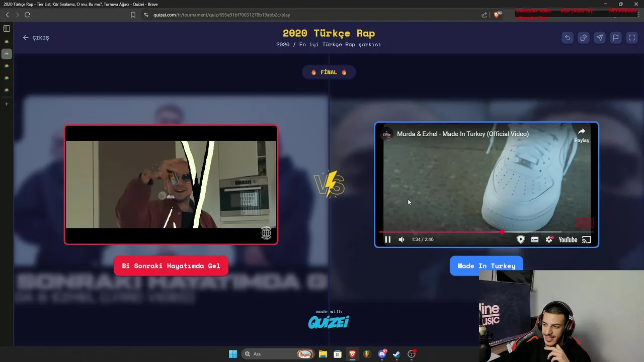Toggle subtitles in the YouTube player
This screenshot has width=644, height=362.
535,239
